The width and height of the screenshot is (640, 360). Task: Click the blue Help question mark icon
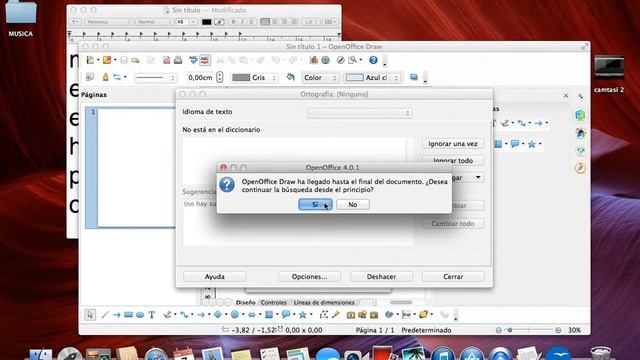point(373,60)
